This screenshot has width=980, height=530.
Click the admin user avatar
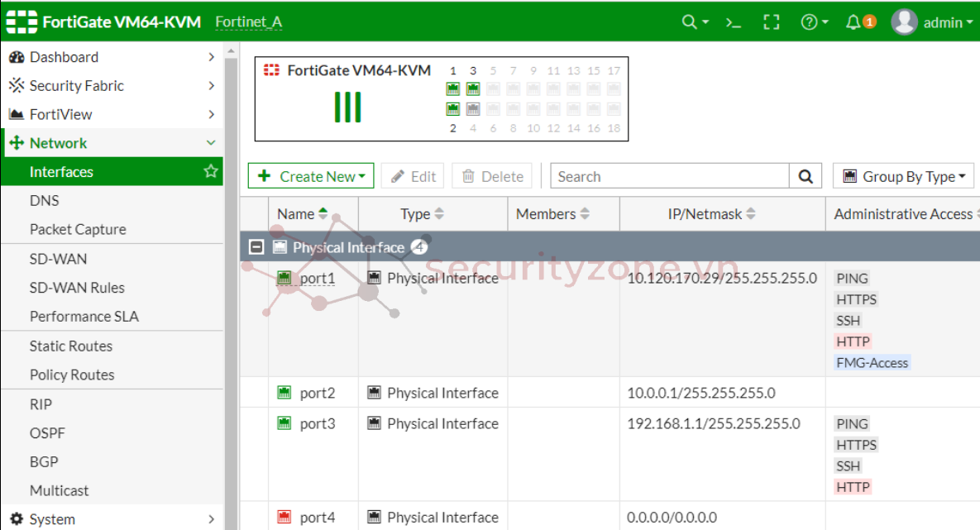904,21
